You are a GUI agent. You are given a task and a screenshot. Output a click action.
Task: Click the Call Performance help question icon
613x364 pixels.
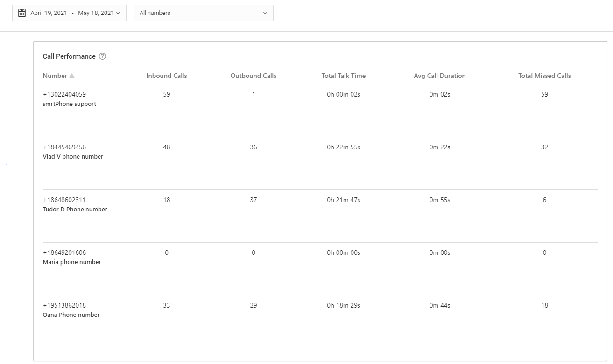(x=103, y=56)
